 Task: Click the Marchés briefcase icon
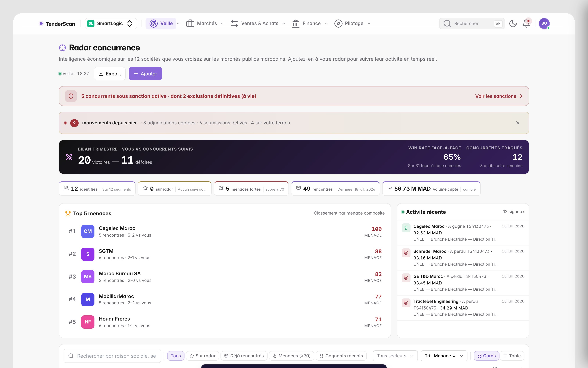pyautogui.click(x=190, y=24)
